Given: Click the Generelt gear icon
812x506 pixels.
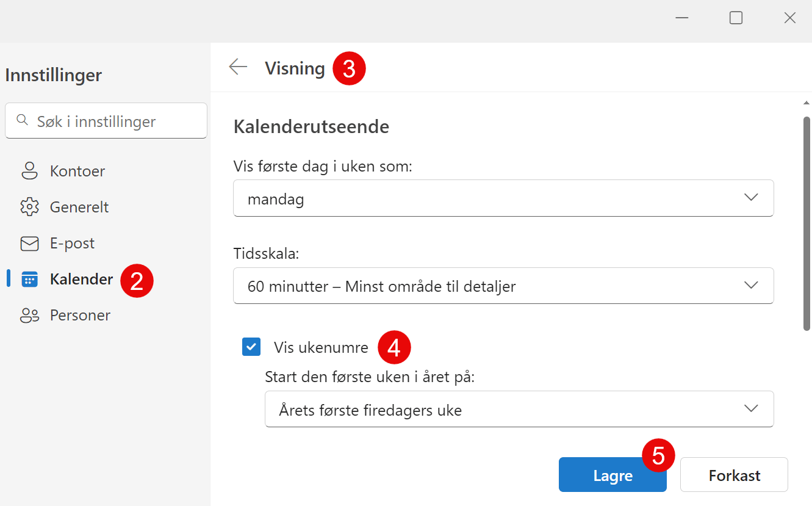Looking at the screenshot, I should [x=29, y=207].
